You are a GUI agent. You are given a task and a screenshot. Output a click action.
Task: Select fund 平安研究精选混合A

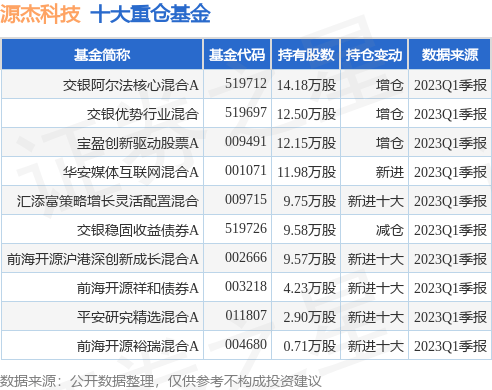pyautogui.click(x=138, y=317)
